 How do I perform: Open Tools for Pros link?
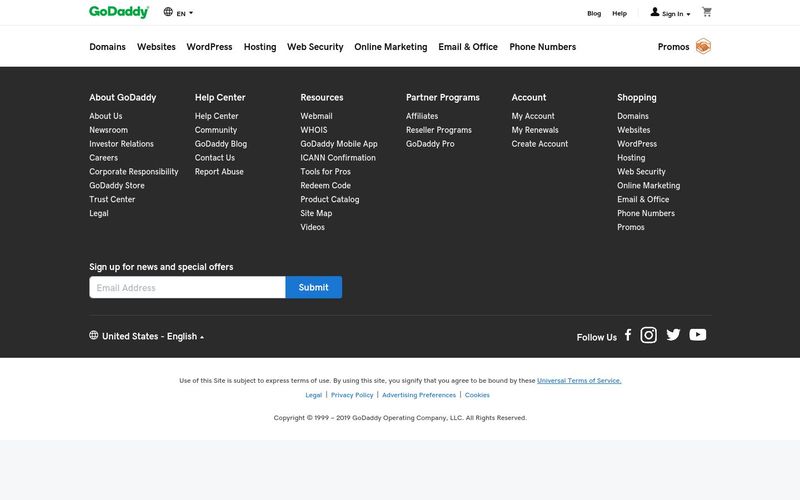(326, 171)
